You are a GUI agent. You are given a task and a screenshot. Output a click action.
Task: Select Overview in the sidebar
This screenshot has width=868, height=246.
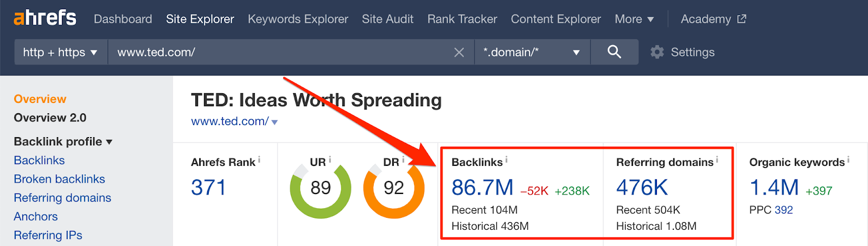point(40,99)
